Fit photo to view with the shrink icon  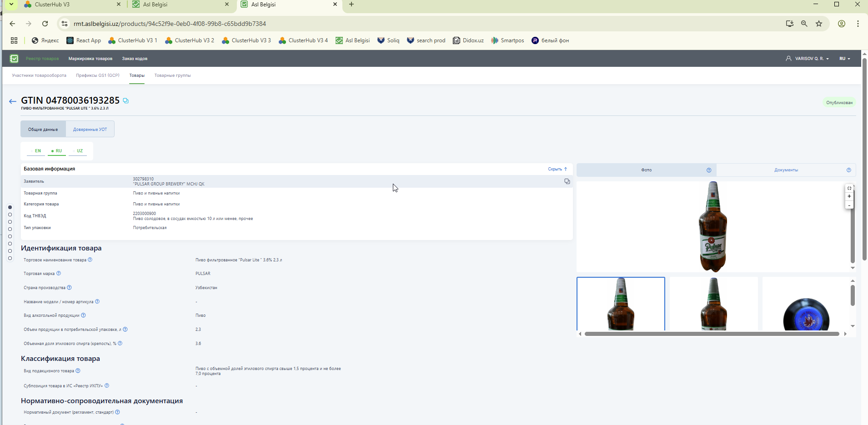pos(849,188)
